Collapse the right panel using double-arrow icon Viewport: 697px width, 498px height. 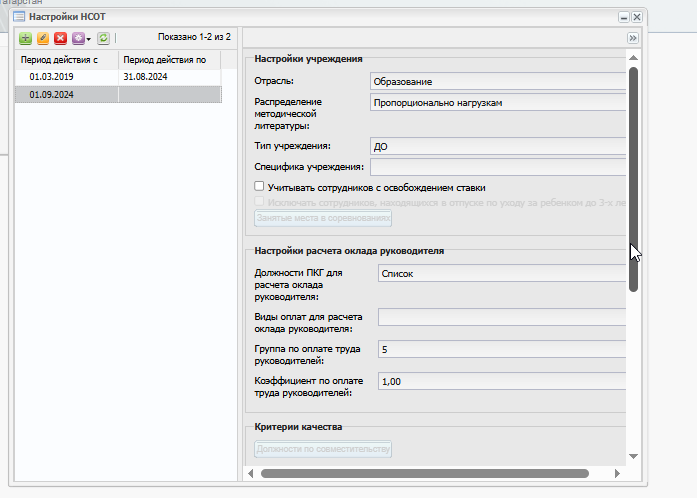(x=633, y=38)
